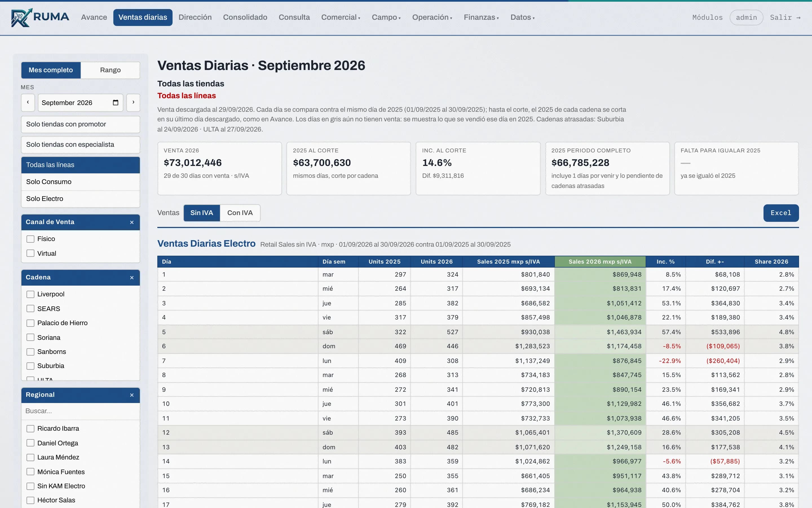Click the Salir logout link

785,17
